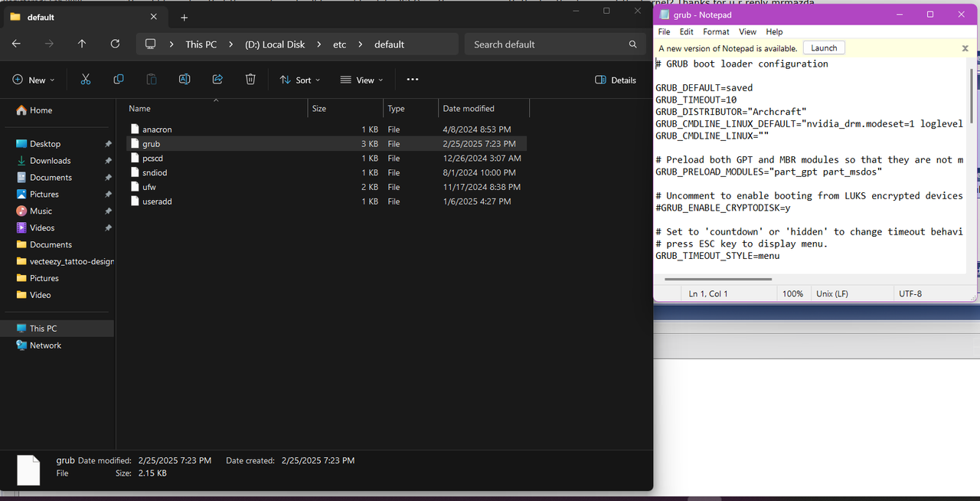Open Notepad File menu
This screenshot has height=501, width=980.
(664, 31)
